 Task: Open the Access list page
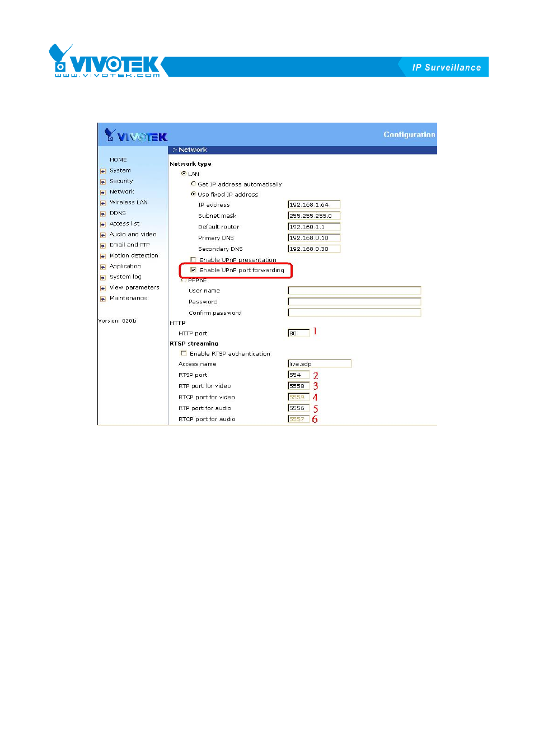click(x=124, y=223)
